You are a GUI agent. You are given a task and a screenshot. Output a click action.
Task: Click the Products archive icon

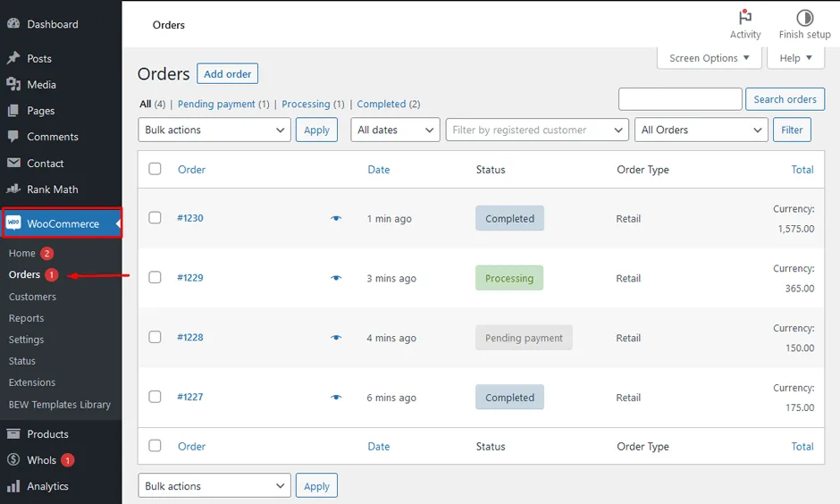(x=13, y=433)
